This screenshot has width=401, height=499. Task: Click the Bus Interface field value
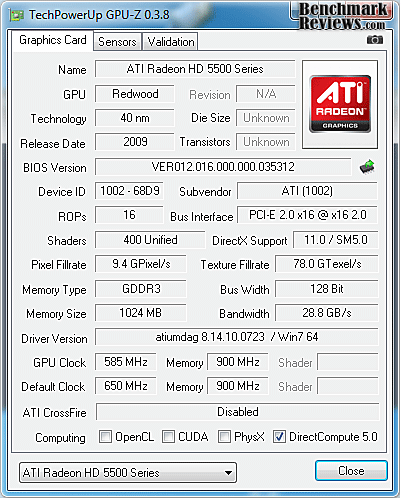click(x=307, y=215)
